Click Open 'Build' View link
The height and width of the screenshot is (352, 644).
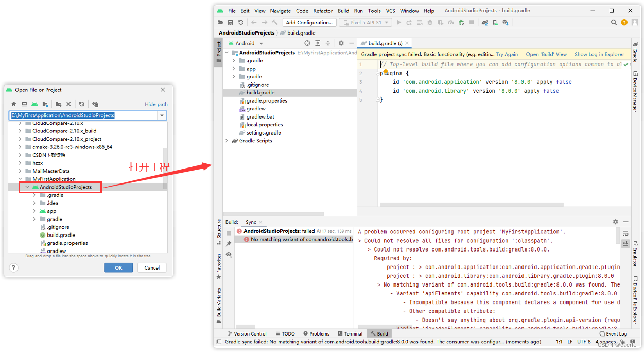[546, 54]
